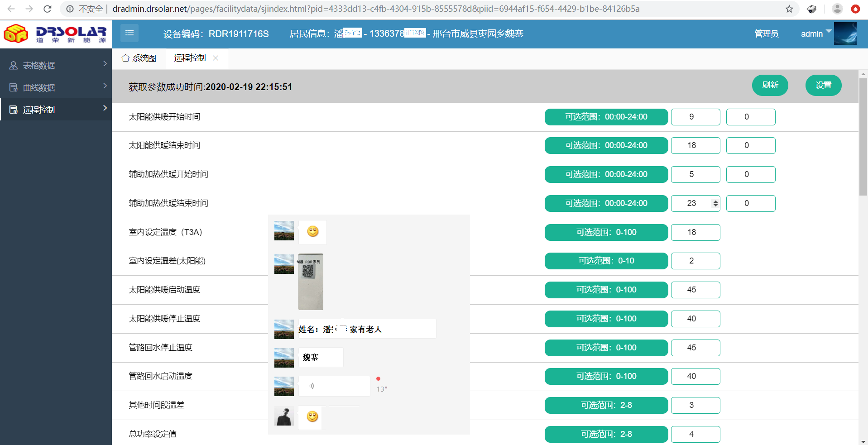Click hour field of 辅助加热供暖开始时间
Screen dimensions: 868x445
pyautogui.click(x=695, y=174)
